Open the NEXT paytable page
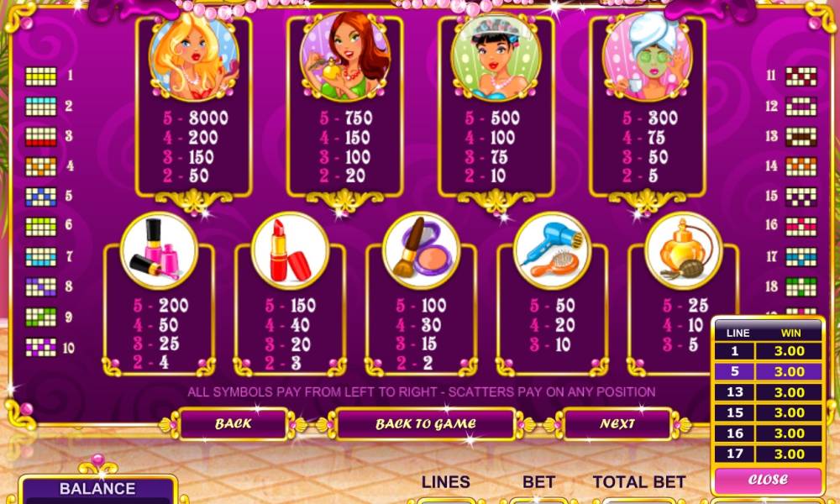 click(x=617, y=423)
